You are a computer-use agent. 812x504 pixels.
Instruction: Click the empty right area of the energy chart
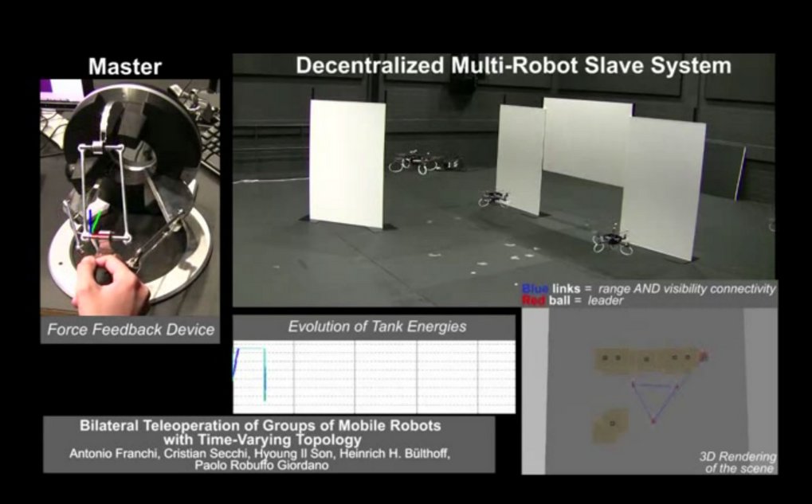[x=446, y=374]
